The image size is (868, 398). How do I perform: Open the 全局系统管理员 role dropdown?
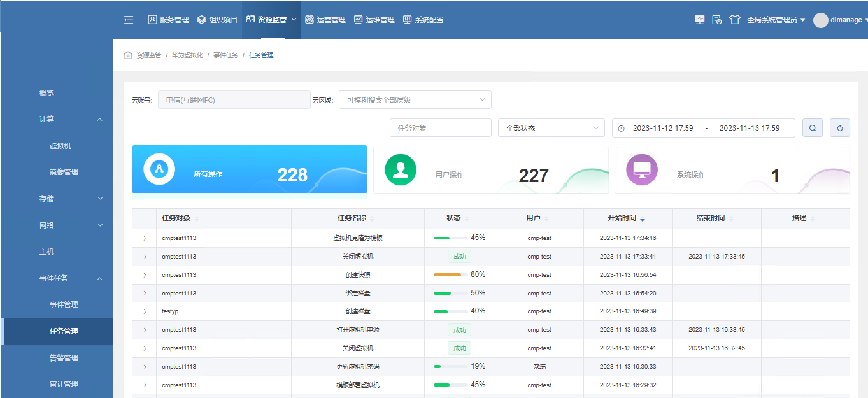tap(776, 20)
